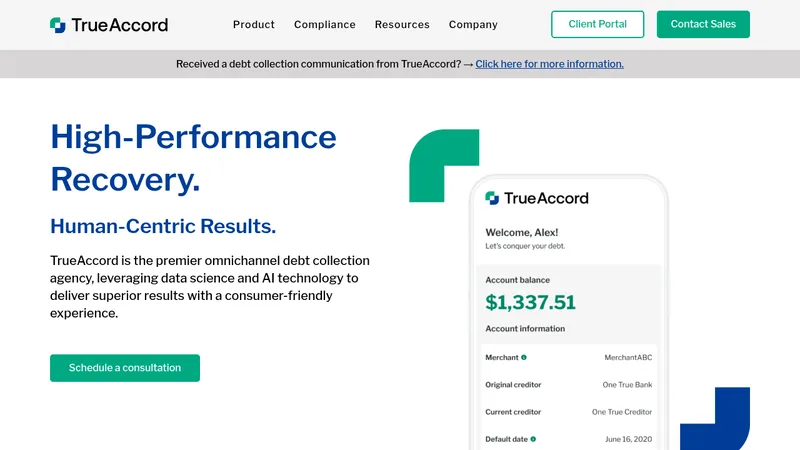Open the Compliance menu
The image size is (800, 450).
pyautogui.click(x=324, y=24)
